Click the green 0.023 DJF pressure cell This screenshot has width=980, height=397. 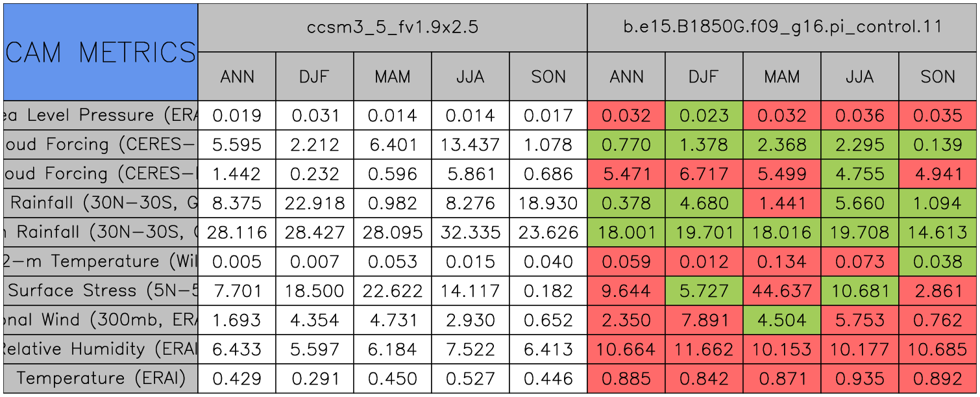(x=704, y=116)
